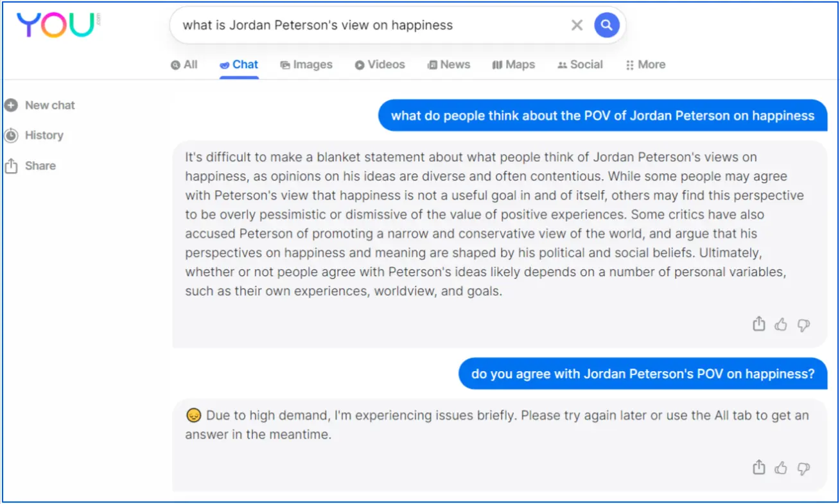Click the clock icon beside History
The height and width of the screenshot is (504, 840).
(11, 135)
